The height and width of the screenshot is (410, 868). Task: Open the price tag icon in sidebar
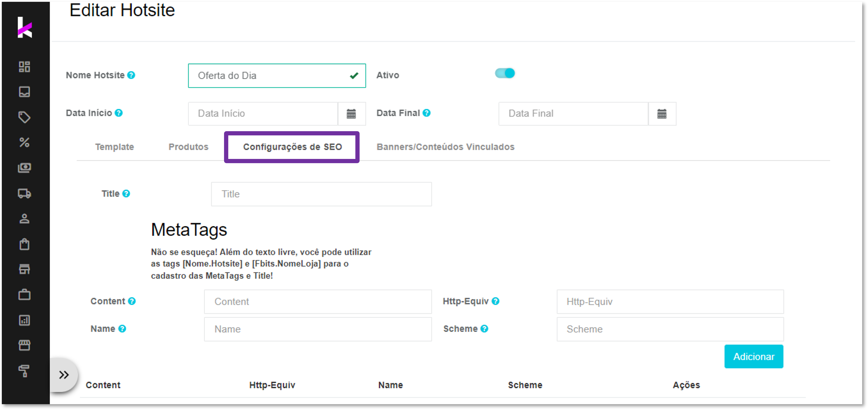pos(25,117)
